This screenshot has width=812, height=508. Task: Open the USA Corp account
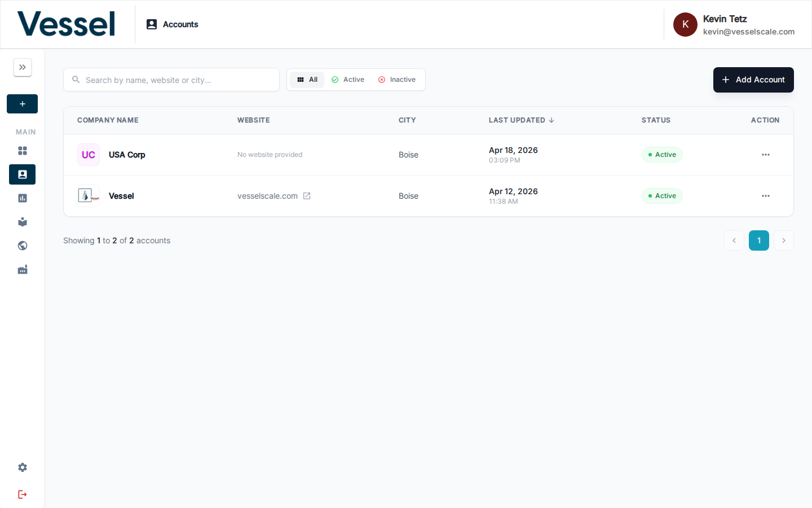127,155
